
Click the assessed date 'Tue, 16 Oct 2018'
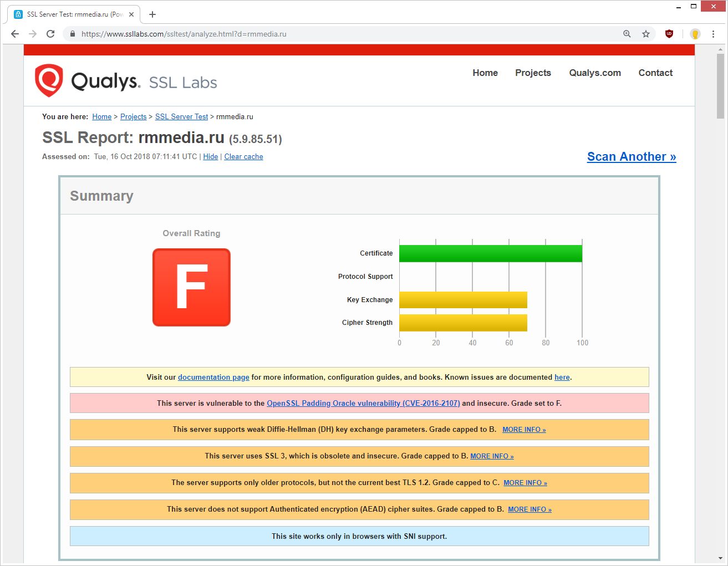point(122,157)
